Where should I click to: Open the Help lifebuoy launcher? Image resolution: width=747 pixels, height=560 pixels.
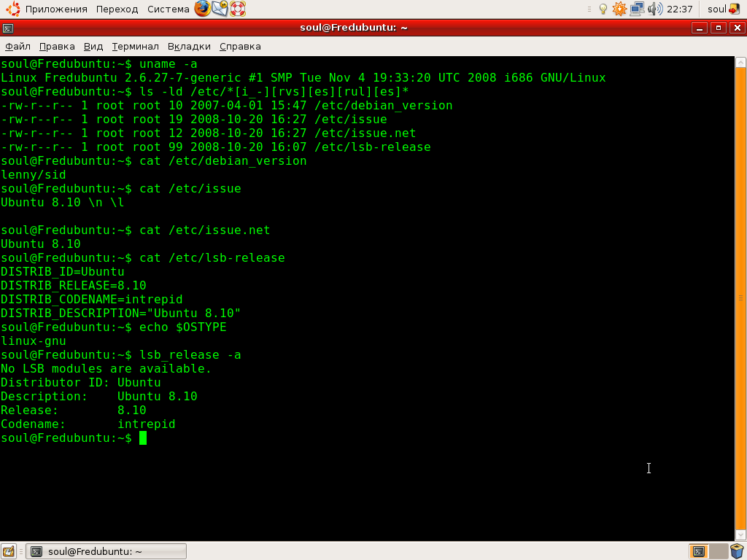237,9
